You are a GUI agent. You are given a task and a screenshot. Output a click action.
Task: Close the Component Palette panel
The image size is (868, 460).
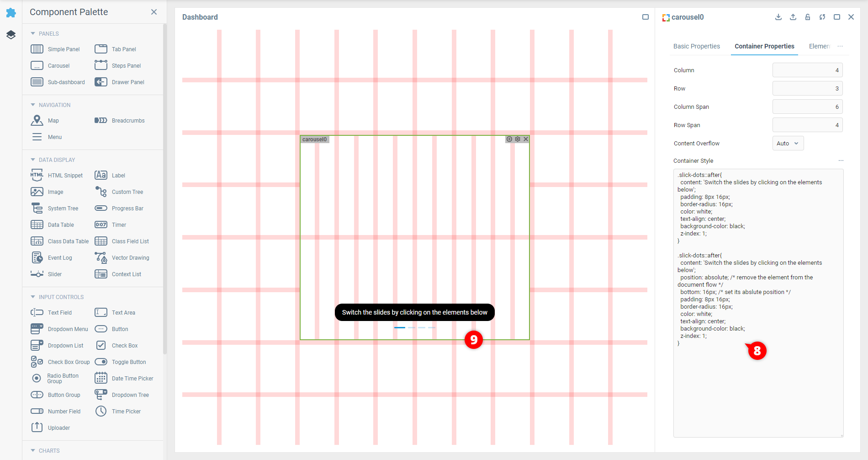click(x=154, y=12)
